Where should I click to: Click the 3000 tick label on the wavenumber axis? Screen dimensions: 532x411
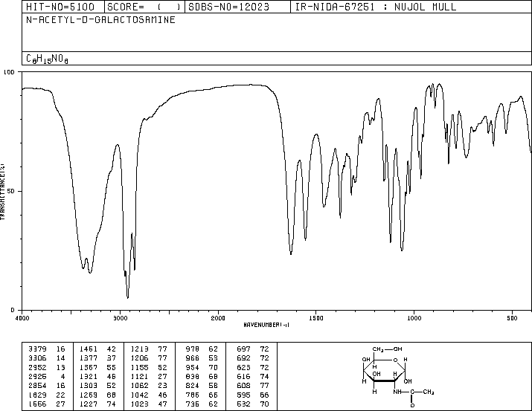(x=120, y=318)
